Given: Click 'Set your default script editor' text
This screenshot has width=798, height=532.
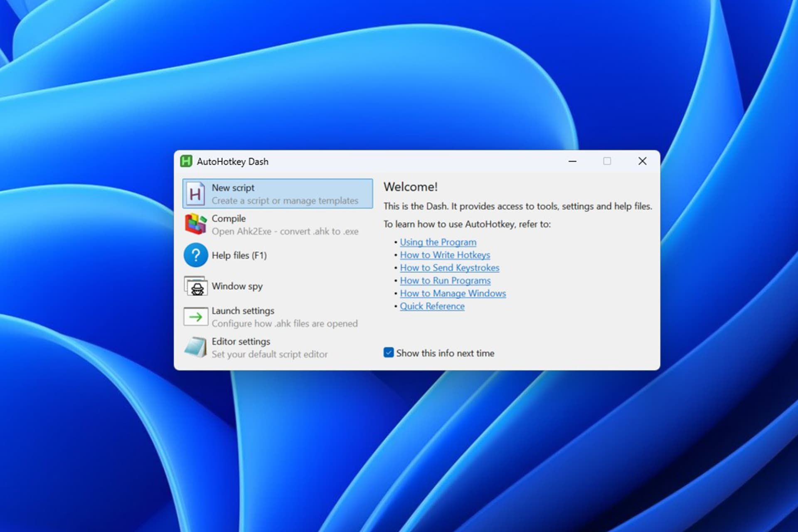Looking at the screenshot, I should 270,355.
